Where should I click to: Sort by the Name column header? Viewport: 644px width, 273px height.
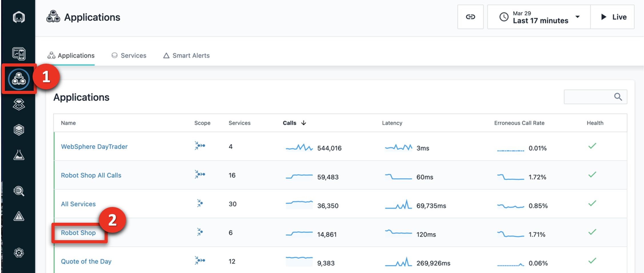point(68,123)
